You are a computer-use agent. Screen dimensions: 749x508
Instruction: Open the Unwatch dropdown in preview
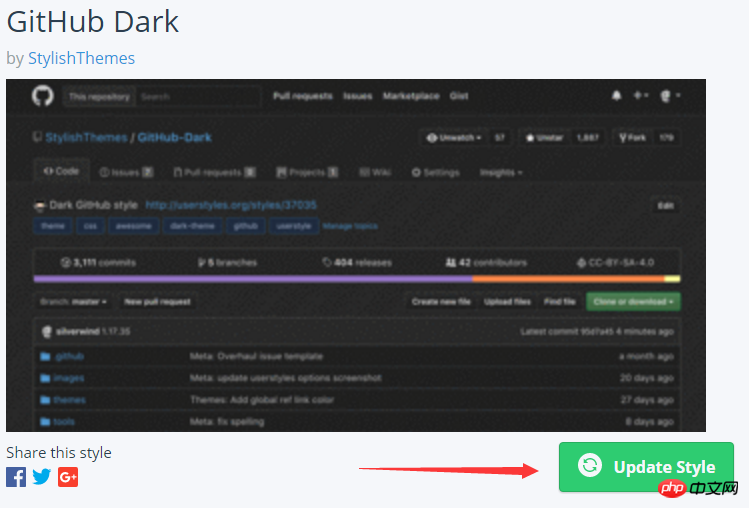(x=454, y=137)
